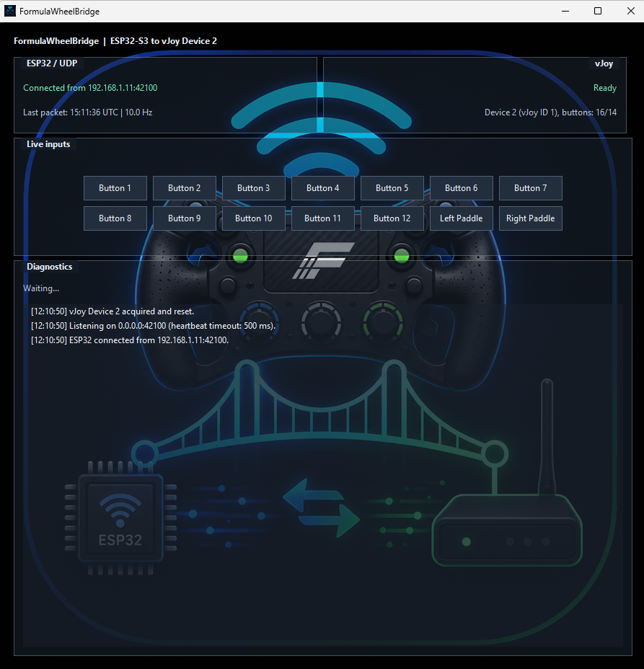The width and height of the screenshot is (644, 669).
Task: Click the 'Connected from 192.168.1.11:42100' status
Action: [x=90, y=88]
